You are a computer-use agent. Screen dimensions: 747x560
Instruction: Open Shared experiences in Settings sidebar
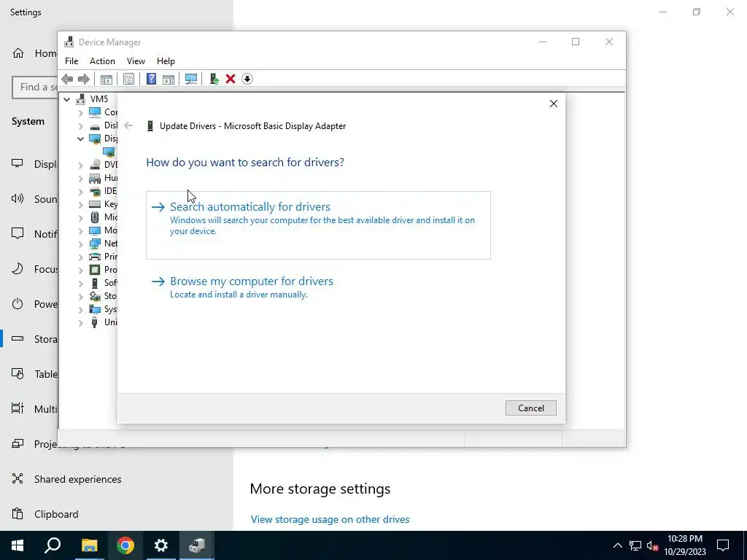pos(77,479)
